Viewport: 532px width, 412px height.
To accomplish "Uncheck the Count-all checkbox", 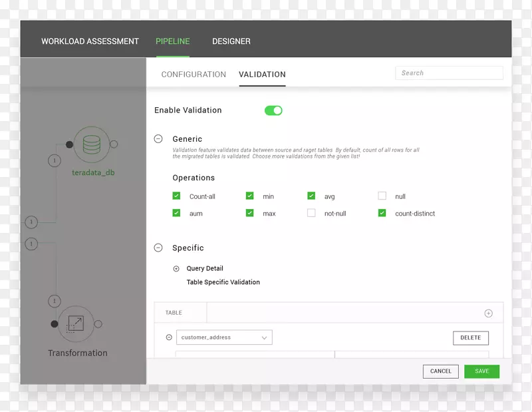I will (176, 196).
